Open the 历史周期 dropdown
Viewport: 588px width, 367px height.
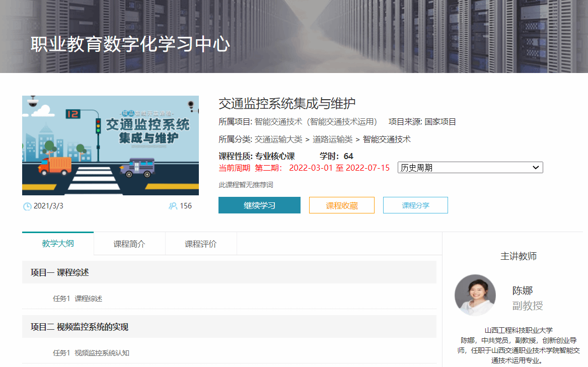click(x=470, y=167)
